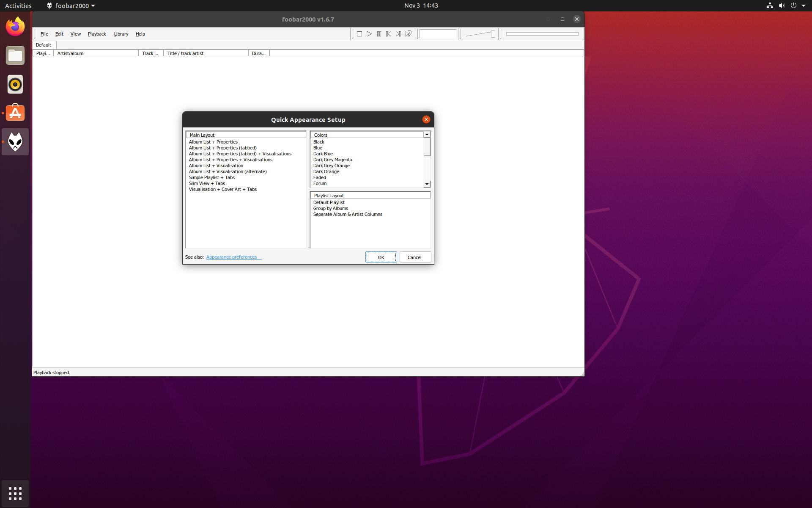The height and width of the screenshot is (508, 812).
Task: Click the Colors list scroll up arrow
Action: tap(427, 134)
